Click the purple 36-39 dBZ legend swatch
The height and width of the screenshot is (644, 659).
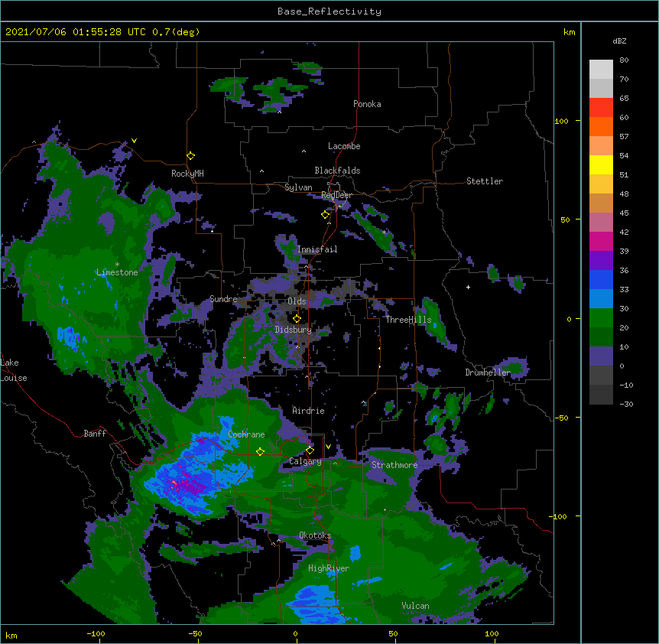[x=601, y=261]
